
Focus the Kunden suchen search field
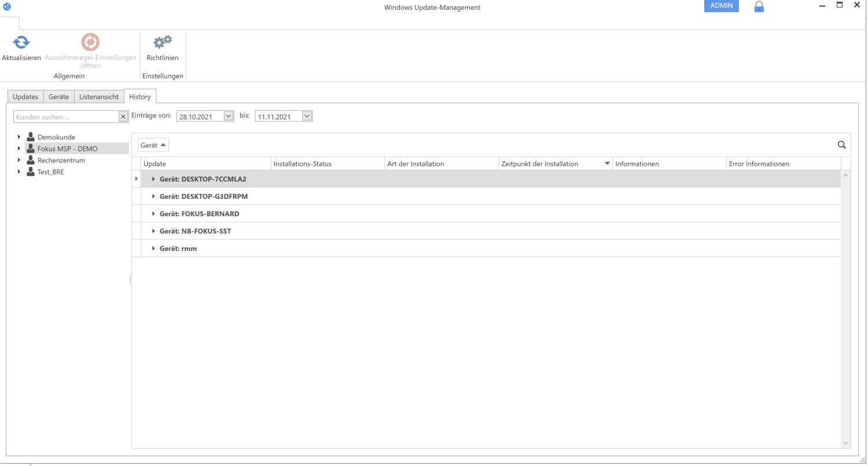[66, 117]
